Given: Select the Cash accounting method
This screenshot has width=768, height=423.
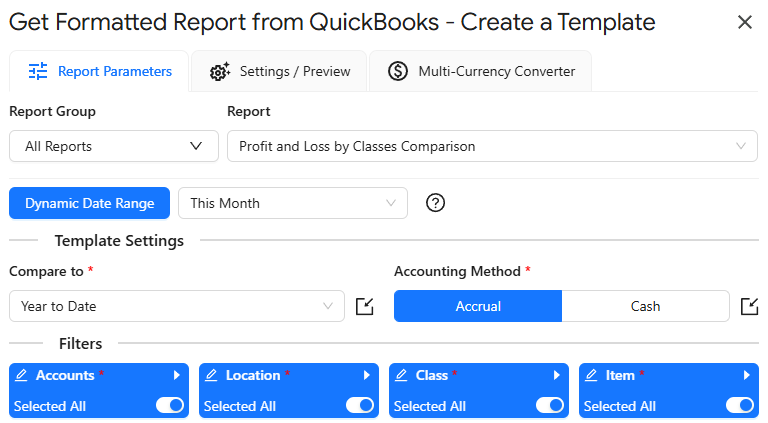Looking at the screenshot, I should point(646,306).
